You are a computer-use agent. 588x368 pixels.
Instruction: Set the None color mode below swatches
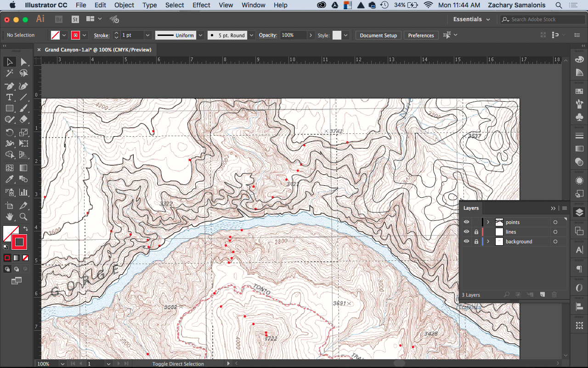click(25, 258)
